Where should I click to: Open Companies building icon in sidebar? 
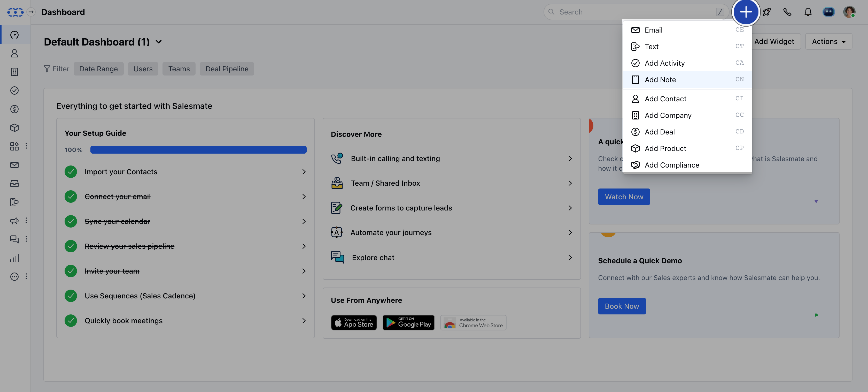[14, 72]
